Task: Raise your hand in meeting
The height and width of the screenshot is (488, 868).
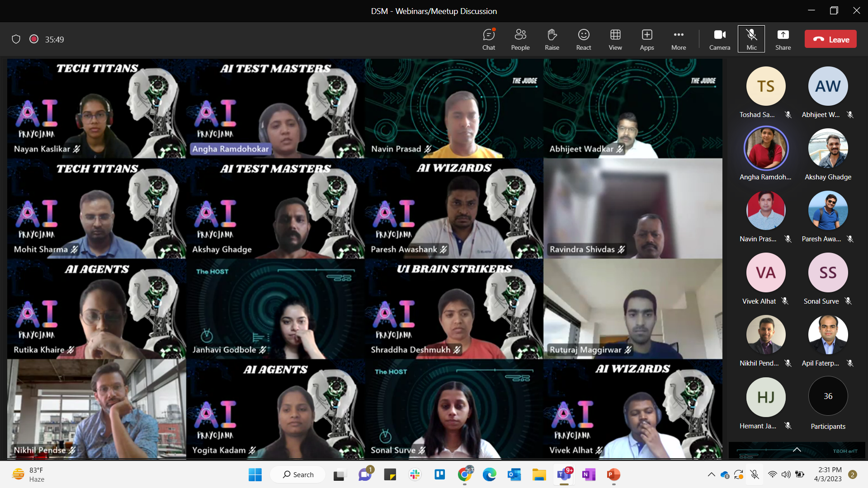Action: click(x=552, y=39)
